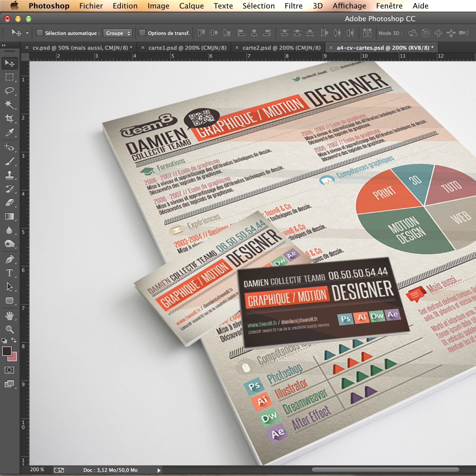Open the Apple menu
Viewport: 476px width, 476px height.
(14, 5)
